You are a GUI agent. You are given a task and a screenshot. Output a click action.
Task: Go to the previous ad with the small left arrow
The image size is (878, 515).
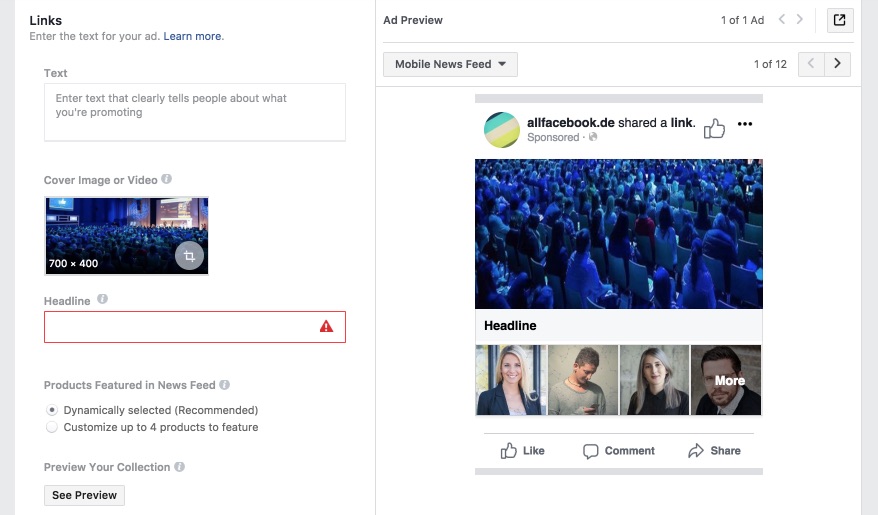tap(782, 20)
